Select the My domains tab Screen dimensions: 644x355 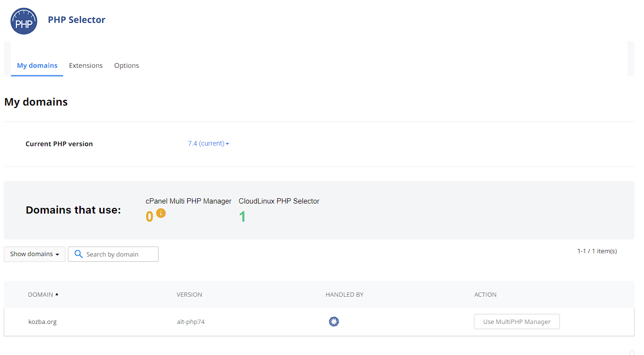37,65
